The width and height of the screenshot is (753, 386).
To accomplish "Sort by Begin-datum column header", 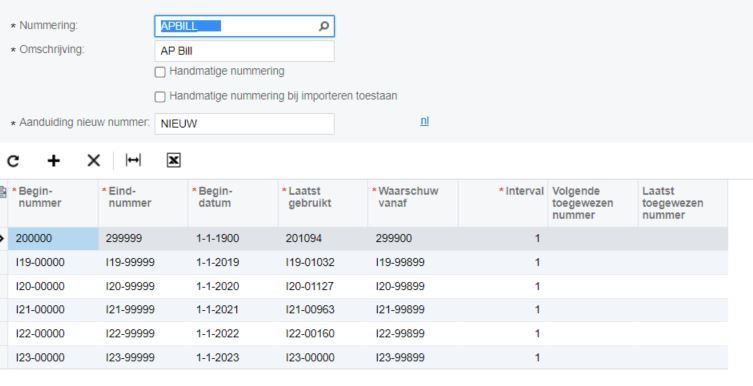I will (x=232, y=204).
